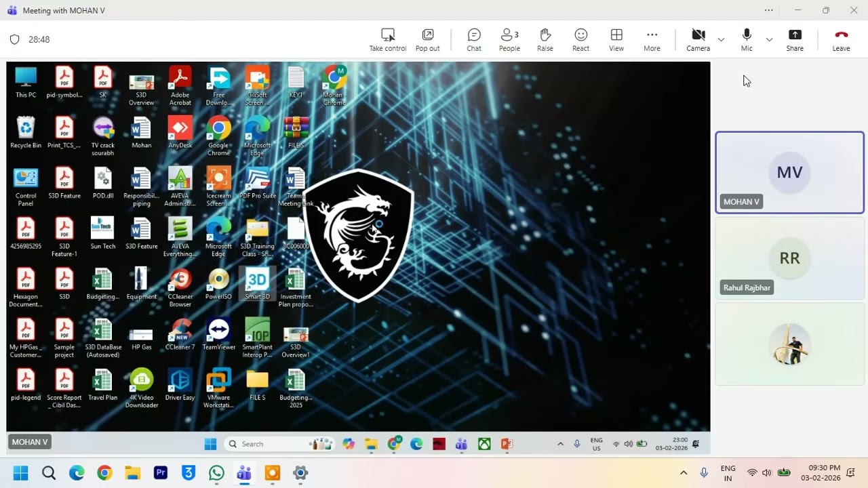Click the Investment Plan Excel file
Image resolution: width=868 pixels, height=488 pixels.
296,287
